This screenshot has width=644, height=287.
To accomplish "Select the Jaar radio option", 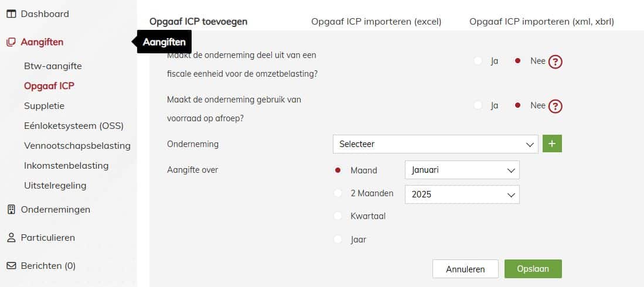I will click(x=338, y=239).
